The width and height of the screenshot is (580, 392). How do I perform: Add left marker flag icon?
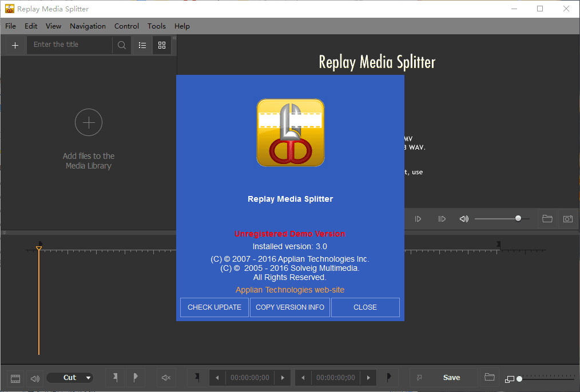(116, 378)
